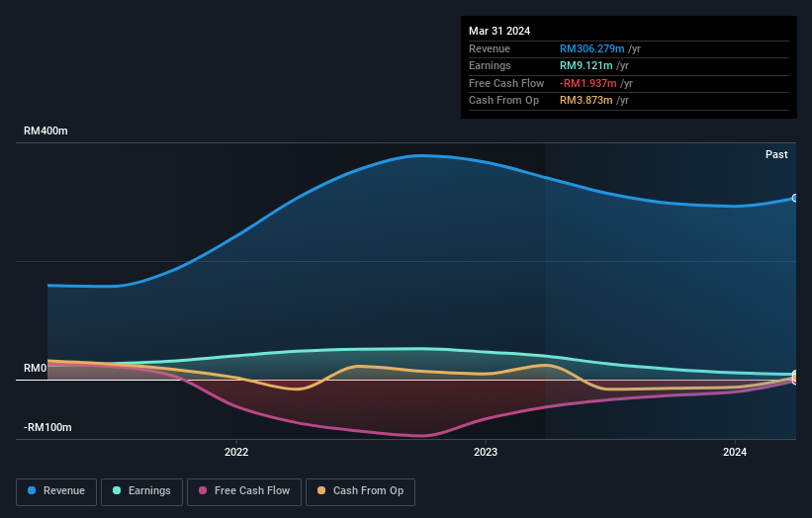Click the -RM100m y-axis label
Viewport: 812px width, 518px height.
[47, 427]
